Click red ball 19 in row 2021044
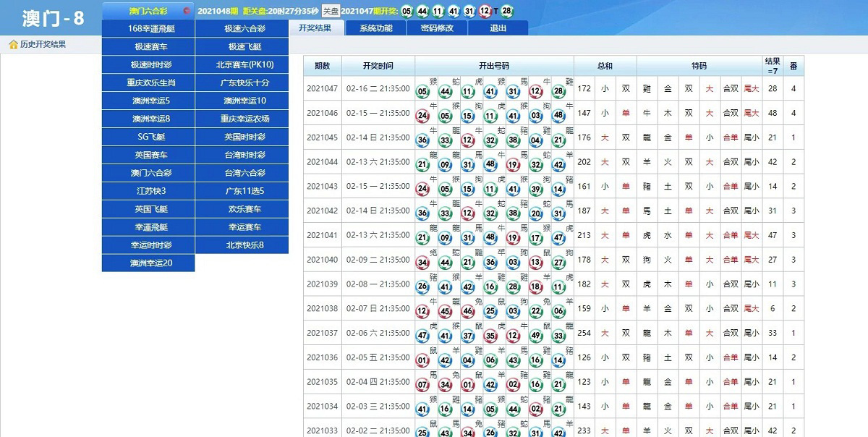The height and width of the screenshot is (437, 868). point(513,166)
